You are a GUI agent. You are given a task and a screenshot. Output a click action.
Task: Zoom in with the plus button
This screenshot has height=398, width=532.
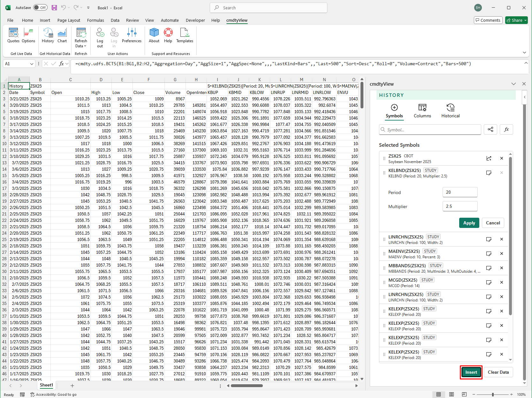coord(511,394)
